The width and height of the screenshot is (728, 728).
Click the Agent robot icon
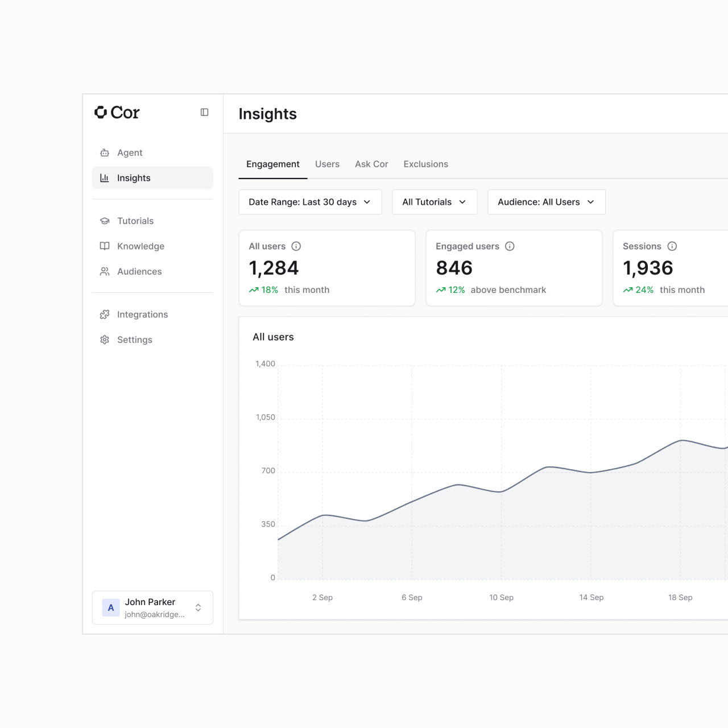click(x=105, y=153)
